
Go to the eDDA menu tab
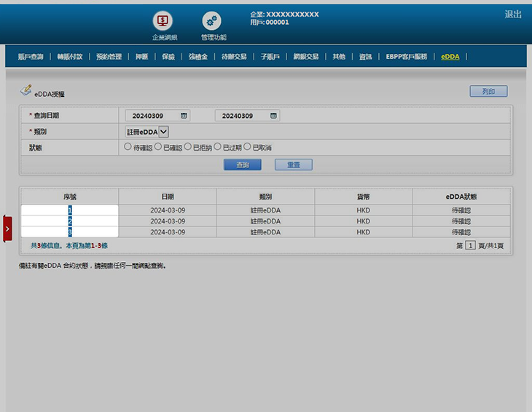[x=450, y=57]
